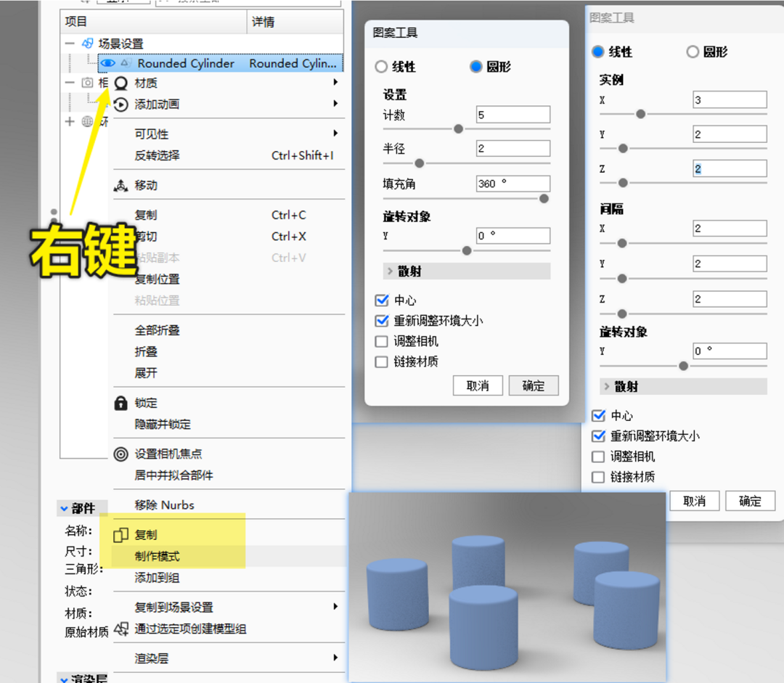Viewport: 784px width, 683px height.
Task: Open the 可见性 submenu arrow
Action: tap(335, 133)
